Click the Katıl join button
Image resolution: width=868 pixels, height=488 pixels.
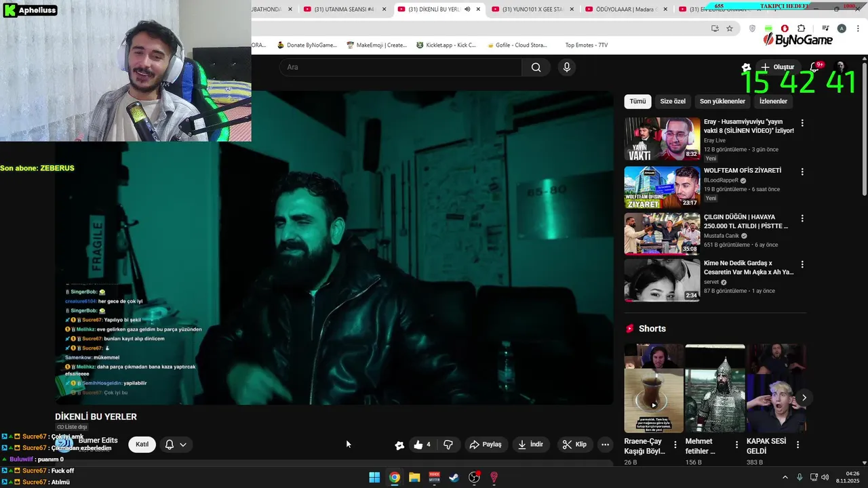[142, 445]
